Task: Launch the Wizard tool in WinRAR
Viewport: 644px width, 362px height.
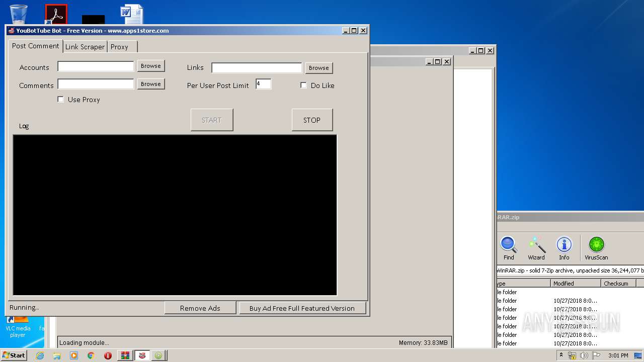Action: pyautogui.click(x=536, y=248)
